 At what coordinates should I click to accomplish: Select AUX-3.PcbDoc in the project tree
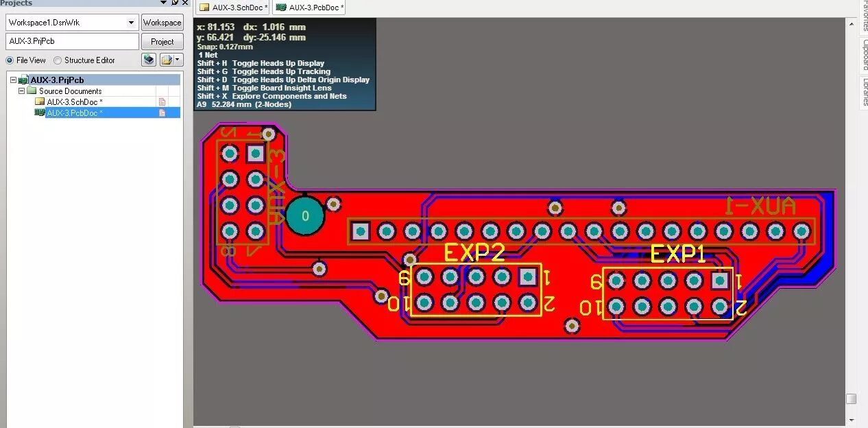pyautogui.click(x=75, y=112)
